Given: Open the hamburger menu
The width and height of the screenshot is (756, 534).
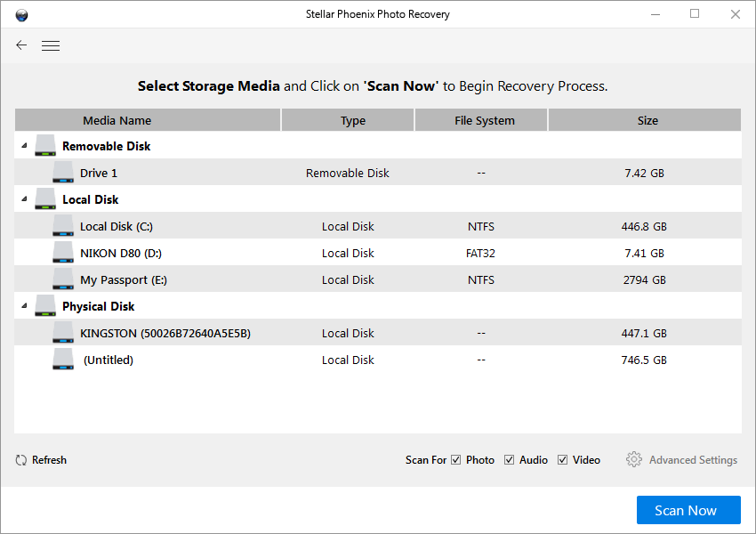Looking at the screenshot, I should click(51, 45).
